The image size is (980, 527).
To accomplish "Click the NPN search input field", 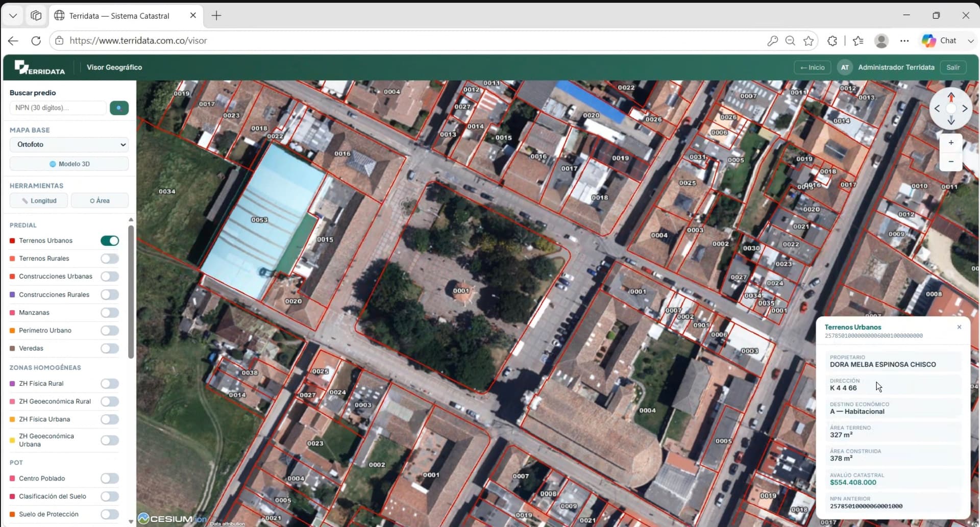I will coord(58,108).
